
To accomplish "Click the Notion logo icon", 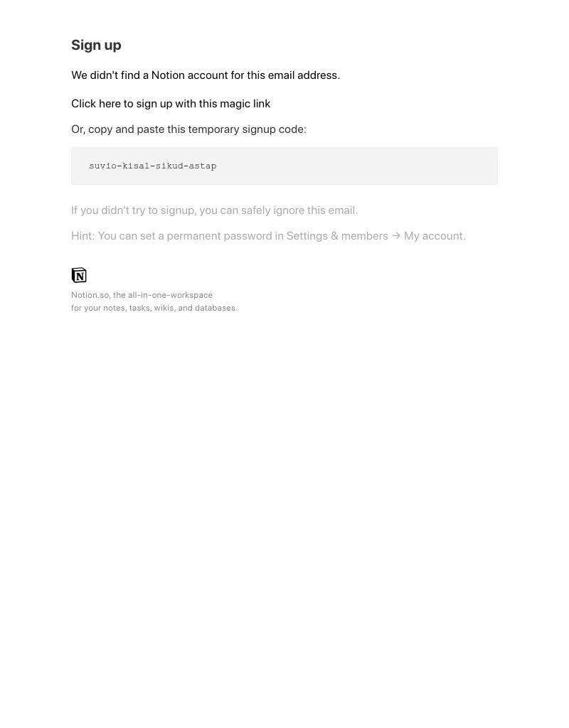I will pos(79,275).
